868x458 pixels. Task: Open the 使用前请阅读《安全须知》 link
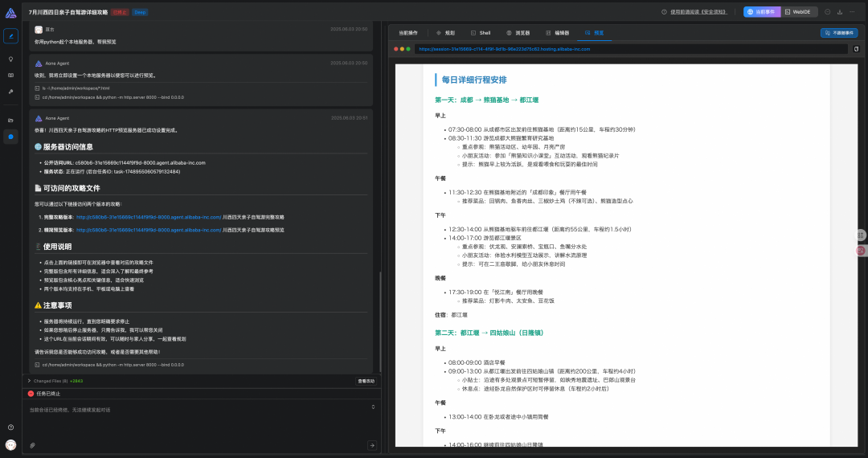pyautogui.click(x=698, y=12)
